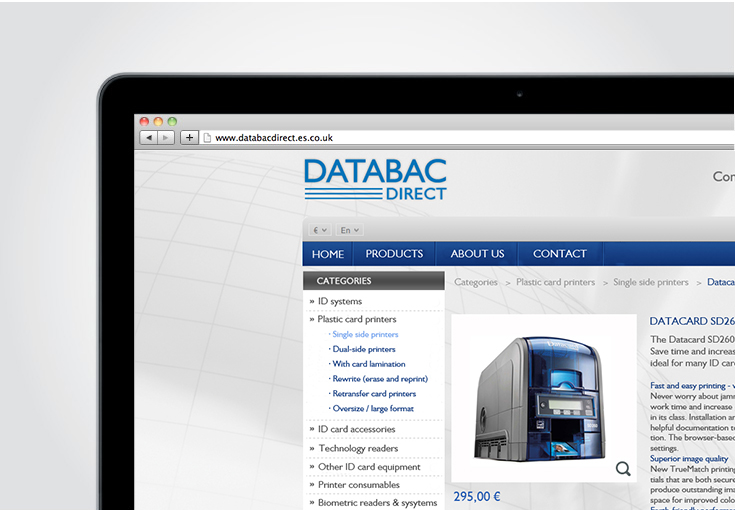Open the Euro currency dropdown
The image size is (735, 510).
[x=320, y=230]
